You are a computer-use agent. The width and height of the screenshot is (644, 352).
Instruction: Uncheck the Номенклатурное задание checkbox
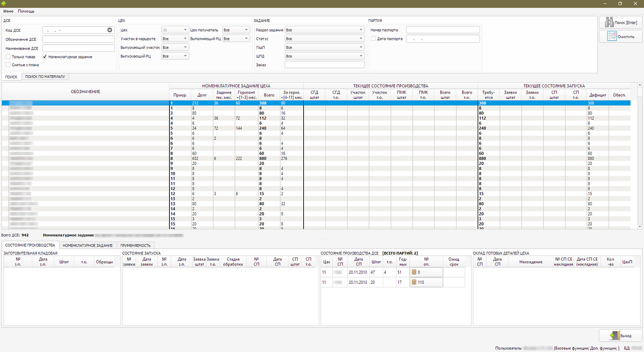[45, 56]
